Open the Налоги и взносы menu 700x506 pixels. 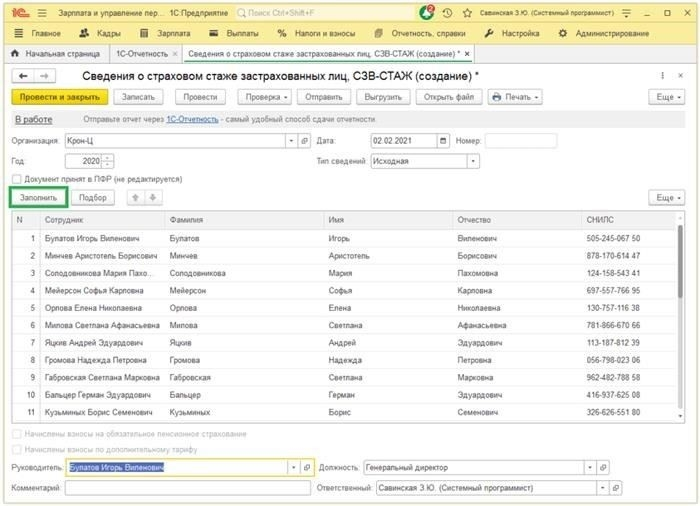pyautogui.click(x=316, y=33)
